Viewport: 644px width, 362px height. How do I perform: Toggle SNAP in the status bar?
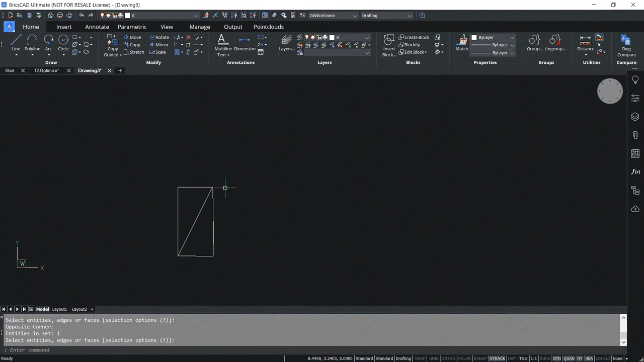point(420,358)
